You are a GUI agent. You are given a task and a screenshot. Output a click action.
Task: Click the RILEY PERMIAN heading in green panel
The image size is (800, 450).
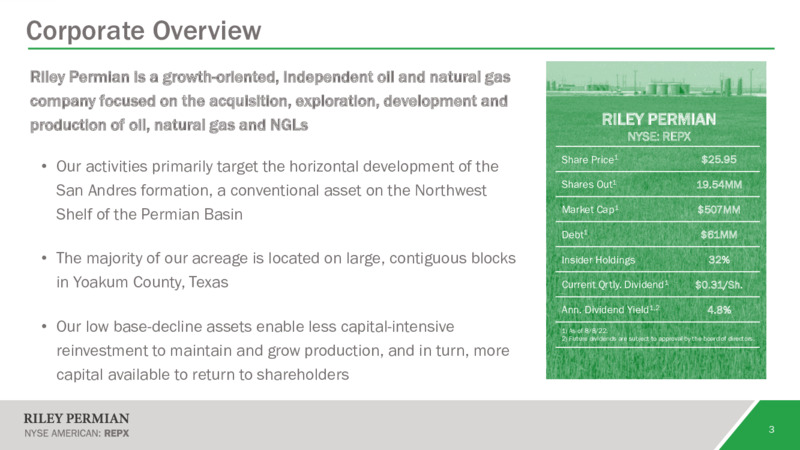pyautogui.click(x=659, y=119)
